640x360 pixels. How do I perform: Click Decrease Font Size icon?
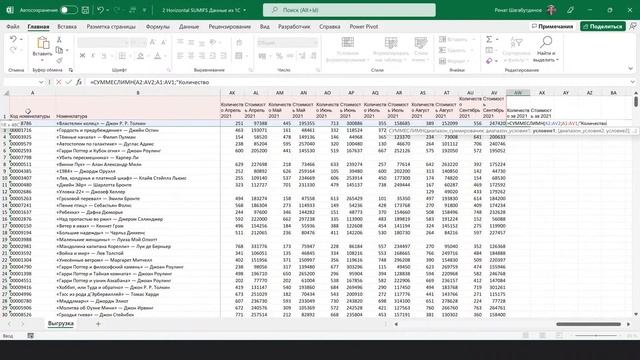[x=163, y=42]
